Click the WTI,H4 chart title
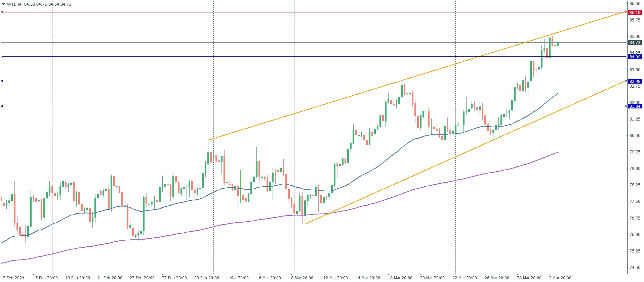 pyautogui.click(x=14, y=4)
